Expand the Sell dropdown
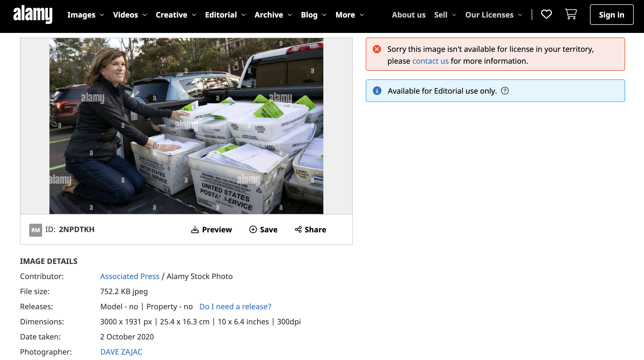Viewport: 644px width, 360px height. tap(445, 15)
